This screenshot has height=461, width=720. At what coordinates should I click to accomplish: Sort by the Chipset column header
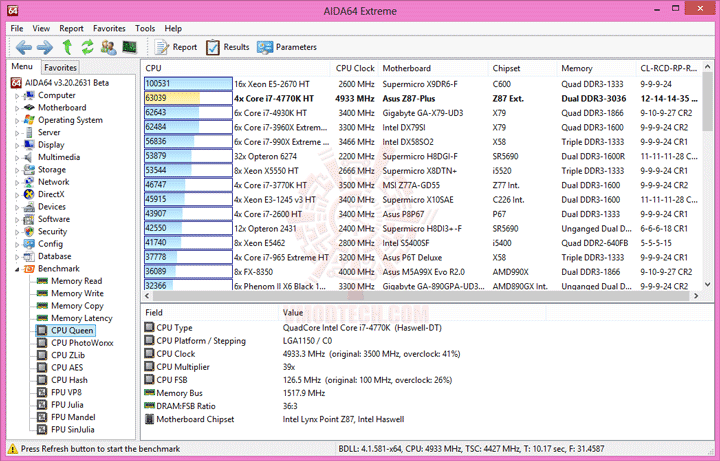522,68
